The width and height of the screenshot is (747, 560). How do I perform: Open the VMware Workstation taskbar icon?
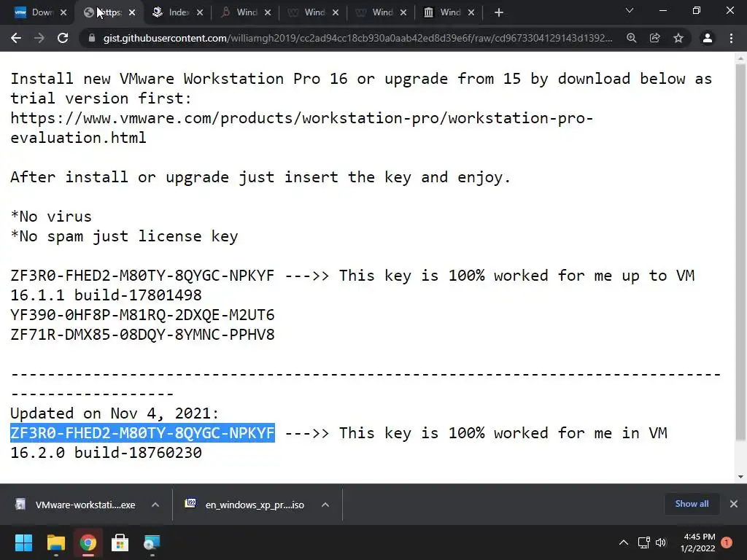point(152,542)
